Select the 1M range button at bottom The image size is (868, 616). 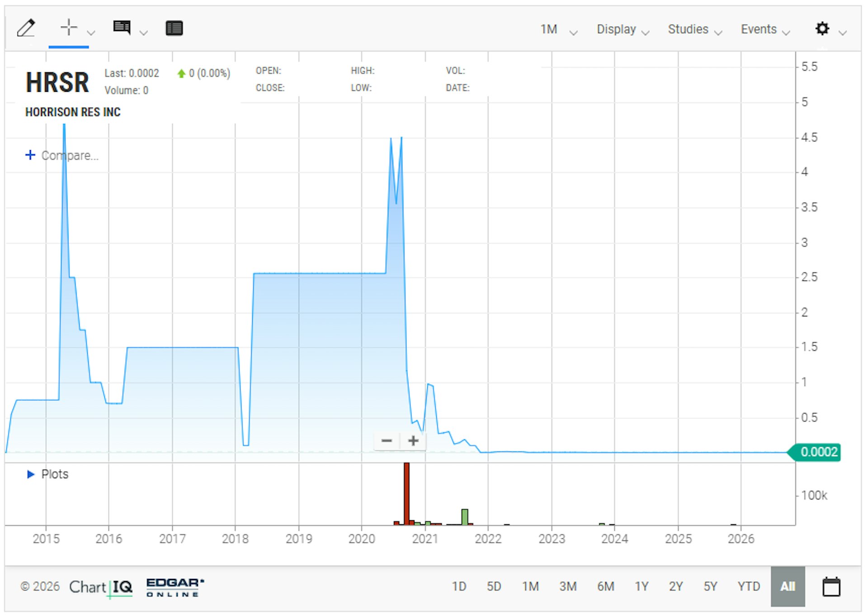(530, 586)
